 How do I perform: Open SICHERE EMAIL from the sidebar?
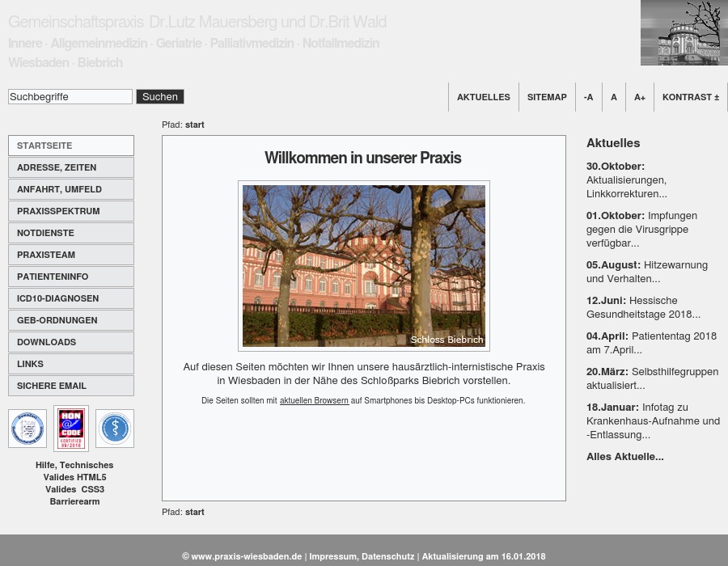click(x=71, y=386)
